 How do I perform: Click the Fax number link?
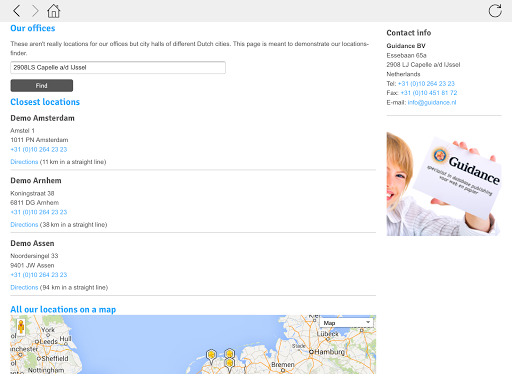pyautogui.click(x=429, y=93)
